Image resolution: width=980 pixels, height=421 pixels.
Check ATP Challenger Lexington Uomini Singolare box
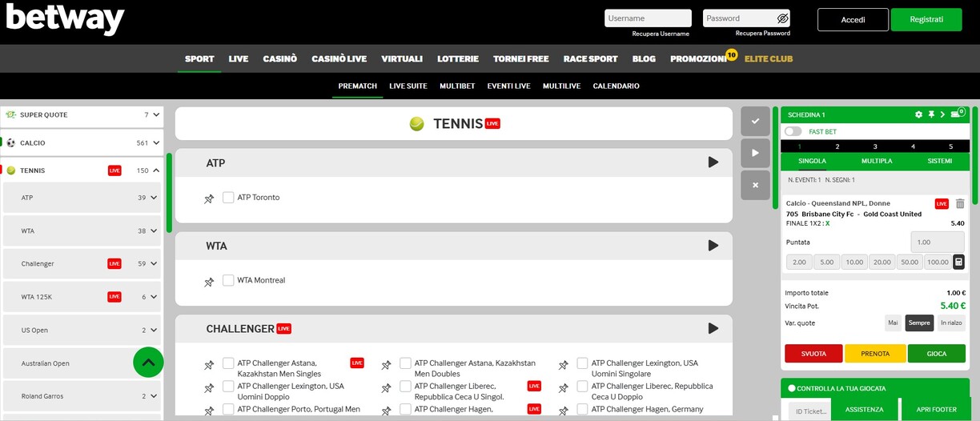tap(582, 363)
